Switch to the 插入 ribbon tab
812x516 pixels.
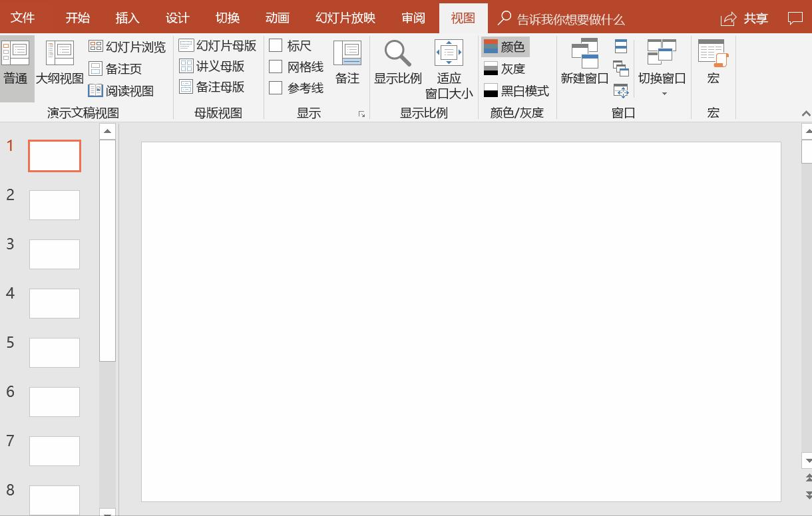(x=127, y=18)
